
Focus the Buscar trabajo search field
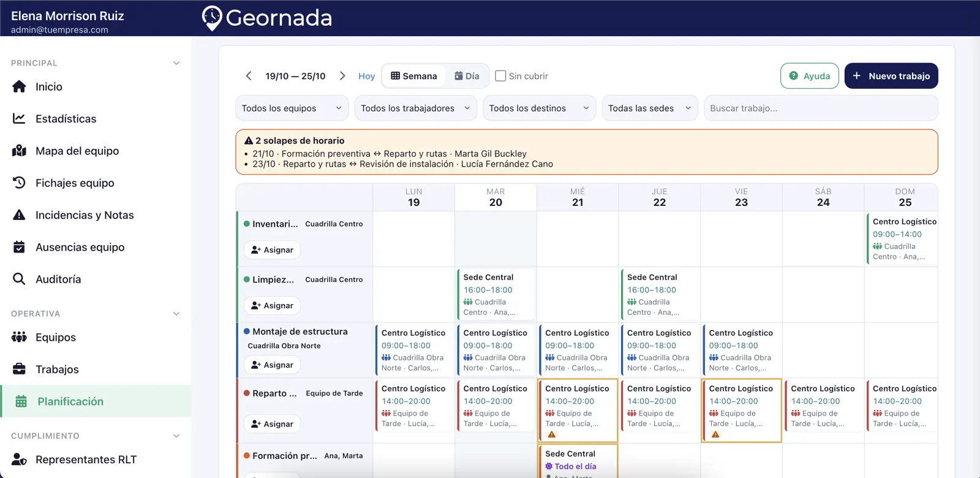(x=821, y=108)
